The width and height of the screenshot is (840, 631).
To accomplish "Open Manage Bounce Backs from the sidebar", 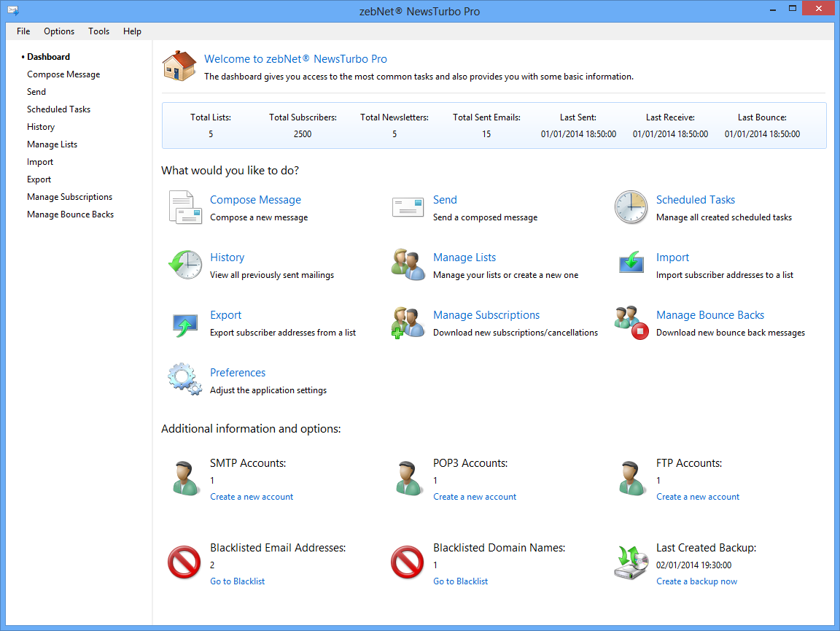I will [x=70, y=214].
